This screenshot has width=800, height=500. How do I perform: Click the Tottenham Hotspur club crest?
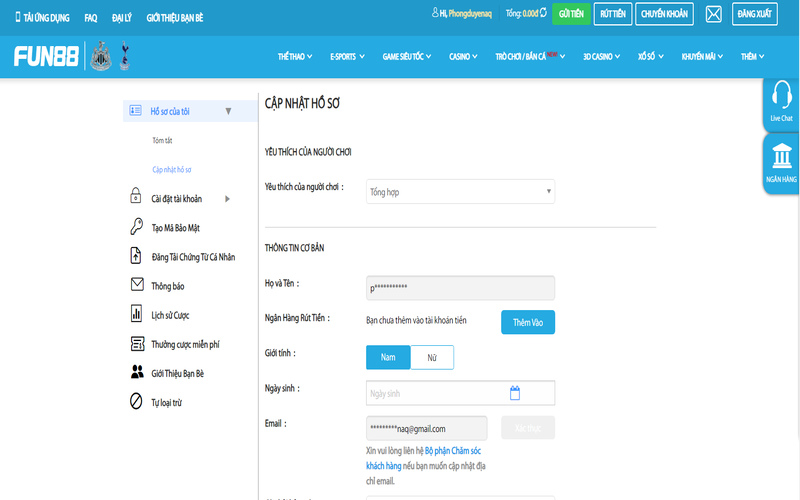[124, 56]
